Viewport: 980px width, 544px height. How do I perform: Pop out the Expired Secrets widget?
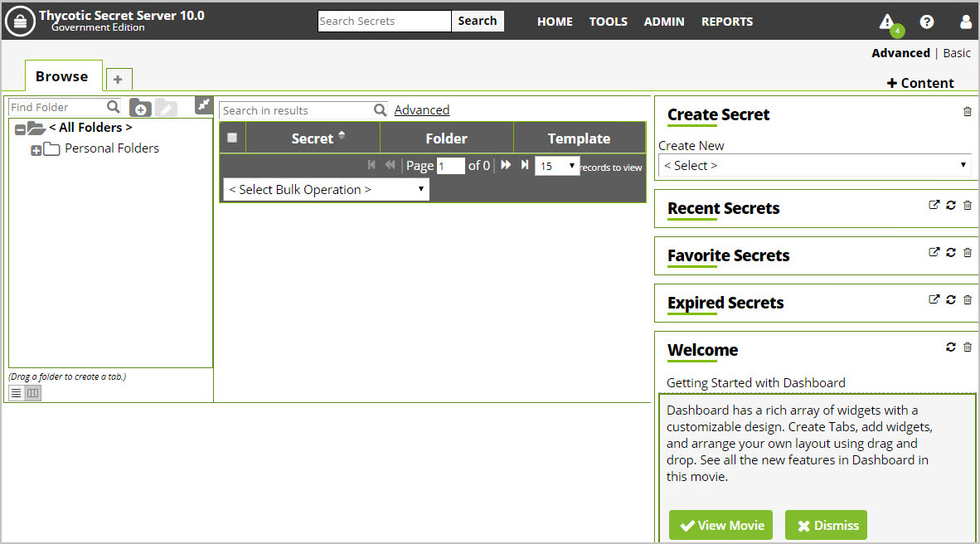(934, 299)
